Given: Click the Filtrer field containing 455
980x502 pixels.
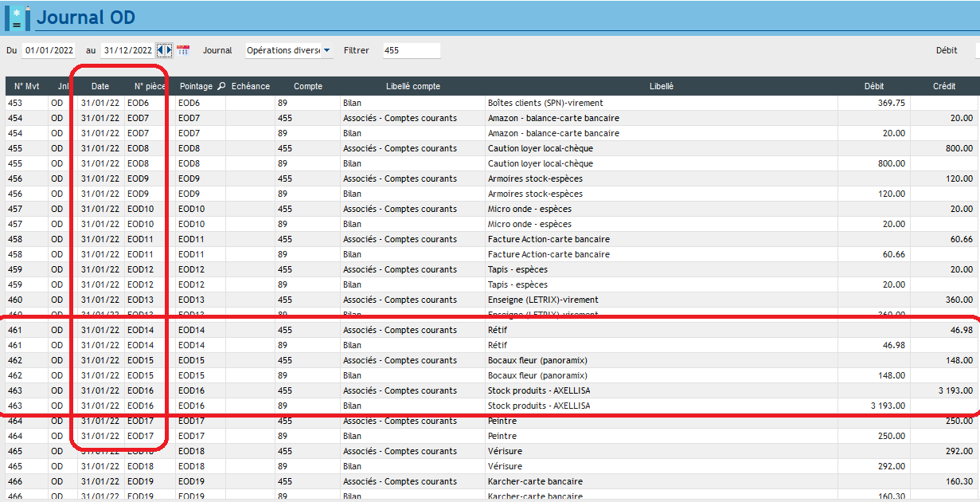Looking at the screenshot, I should pyautogui.click(x=411, y=50).
